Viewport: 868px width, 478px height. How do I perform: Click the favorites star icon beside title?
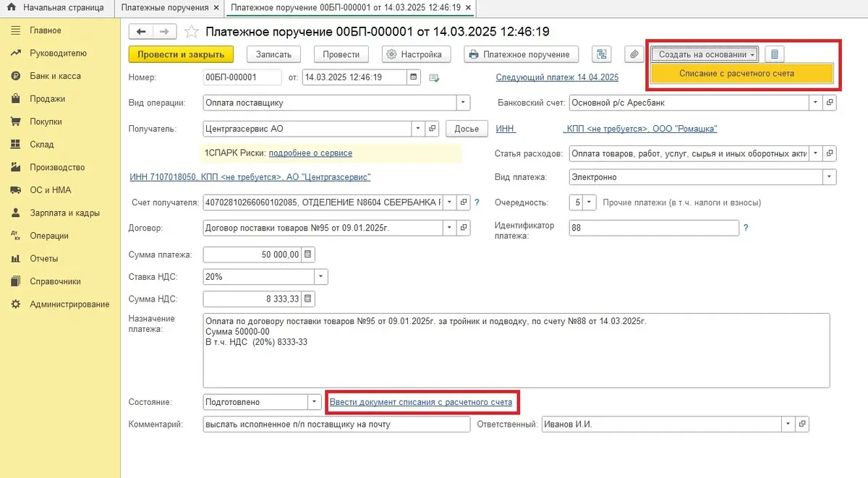coord(191,32)
